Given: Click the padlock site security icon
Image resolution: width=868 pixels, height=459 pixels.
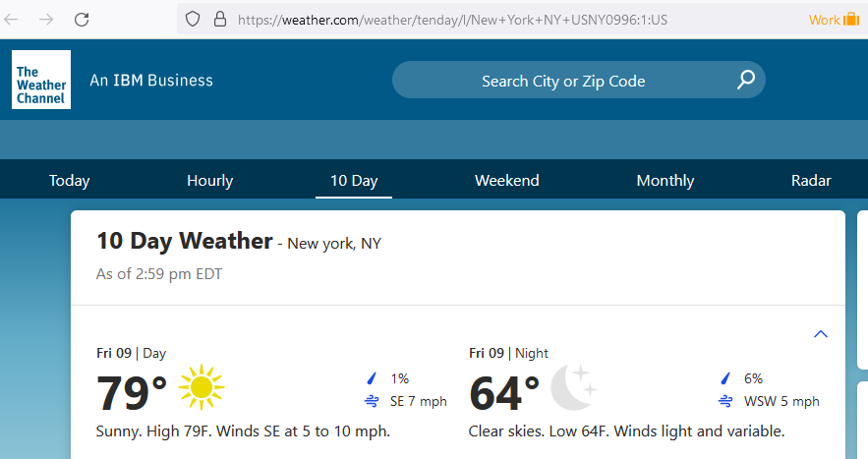Looking at the screenshot, I should click(220, 20).
